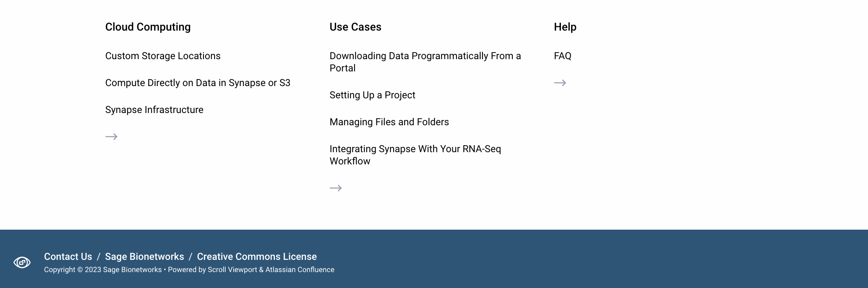Select the Help section heading
The width and height of the screenshot is (868, 288).
[565, 27]
